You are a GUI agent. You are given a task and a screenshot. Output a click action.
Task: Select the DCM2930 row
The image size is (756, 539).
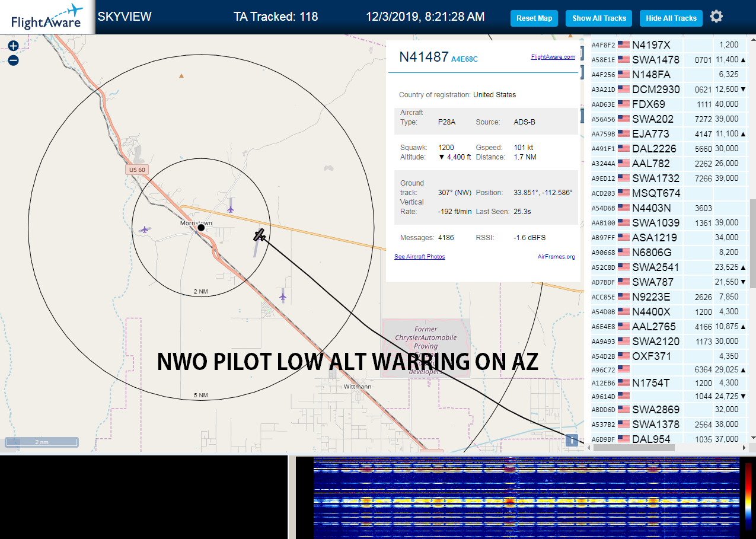668,89
